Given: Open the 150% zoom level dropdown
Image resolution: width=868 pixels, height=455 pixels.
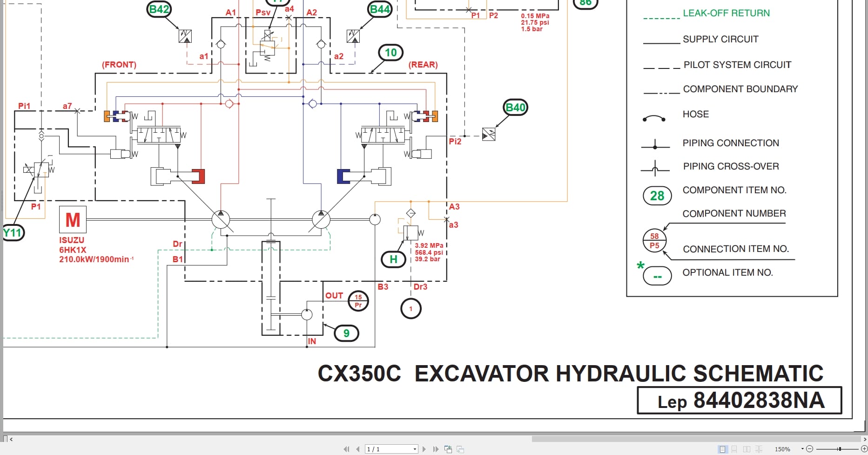Looking at the screenshot, I should [x=802, y=448].
